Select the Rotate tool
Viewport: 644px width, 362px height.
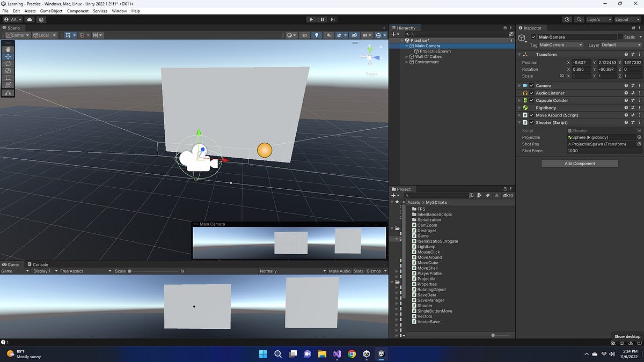8,63
